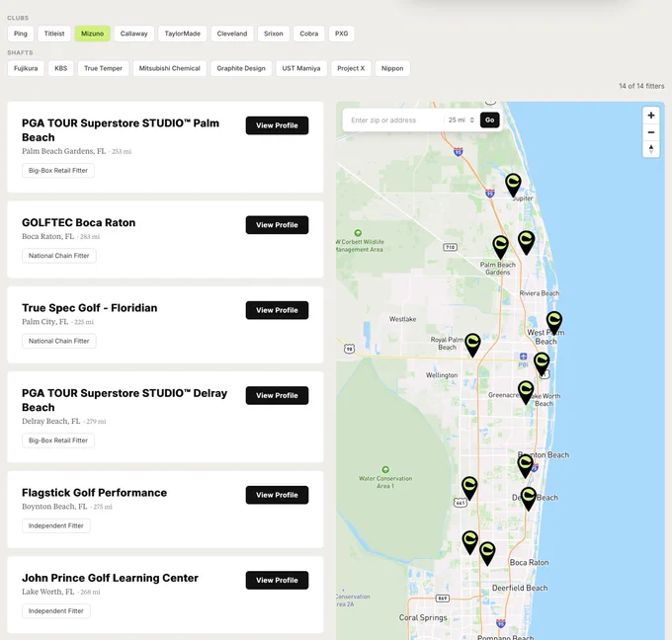Click the zip or address input field
The width and height of the screenshot is (672, 640).
pyautogui.click(x=394, y=120)
